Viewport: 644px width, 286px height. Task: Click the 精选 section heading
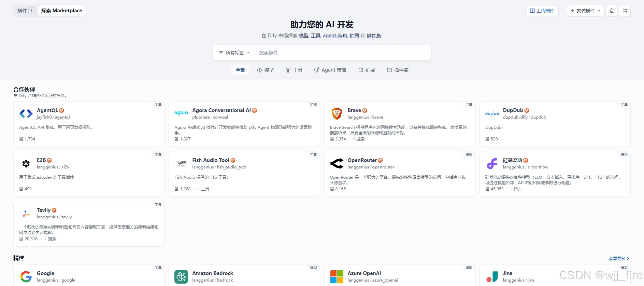(x=19, y=258)
